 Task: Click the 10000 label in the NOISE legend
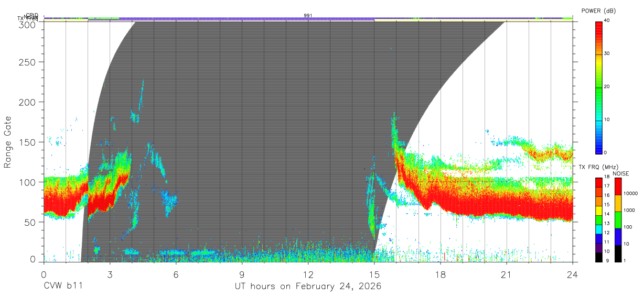coord(630,193)
